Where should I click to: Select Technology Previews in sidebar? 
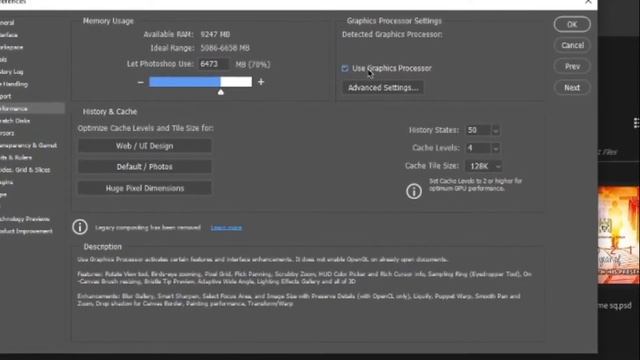tap(24, 219)
